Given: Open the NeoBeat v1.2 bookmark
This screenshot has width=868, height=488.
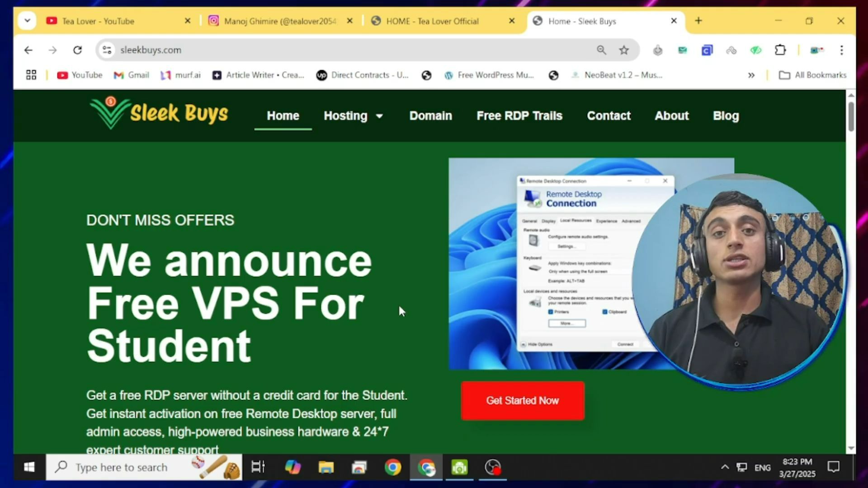Looking at the screenshot, I should (x=617, y=75).
